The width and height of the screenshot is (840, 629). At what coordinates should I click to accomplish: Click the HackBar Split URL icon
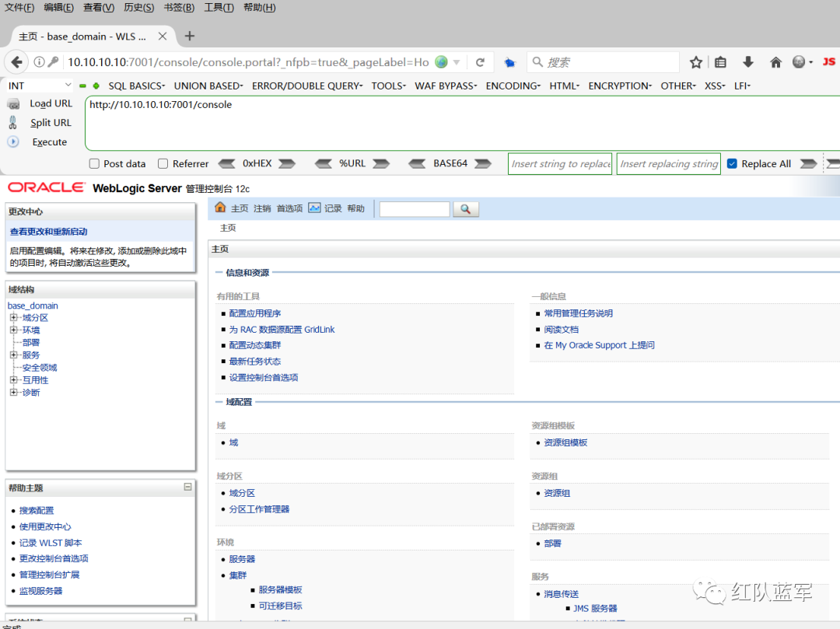pyautogui.click(x=13, y=123)
